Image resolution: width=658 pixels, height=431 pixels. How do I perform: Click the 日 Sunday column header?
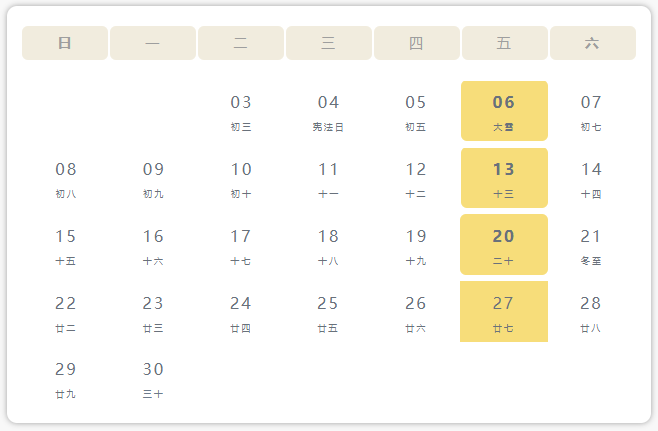(x=65, y=43)
